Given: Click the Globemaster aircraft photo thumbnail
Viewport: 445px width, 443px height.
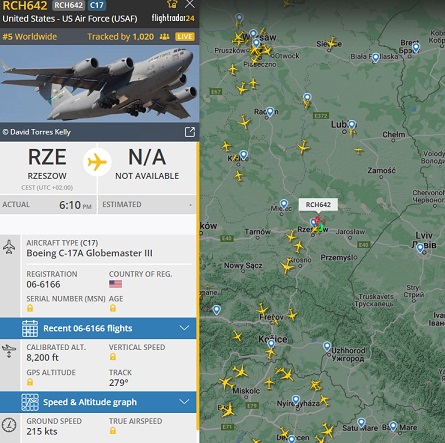Looking at the screenshot, I should [x=99, y=83].
